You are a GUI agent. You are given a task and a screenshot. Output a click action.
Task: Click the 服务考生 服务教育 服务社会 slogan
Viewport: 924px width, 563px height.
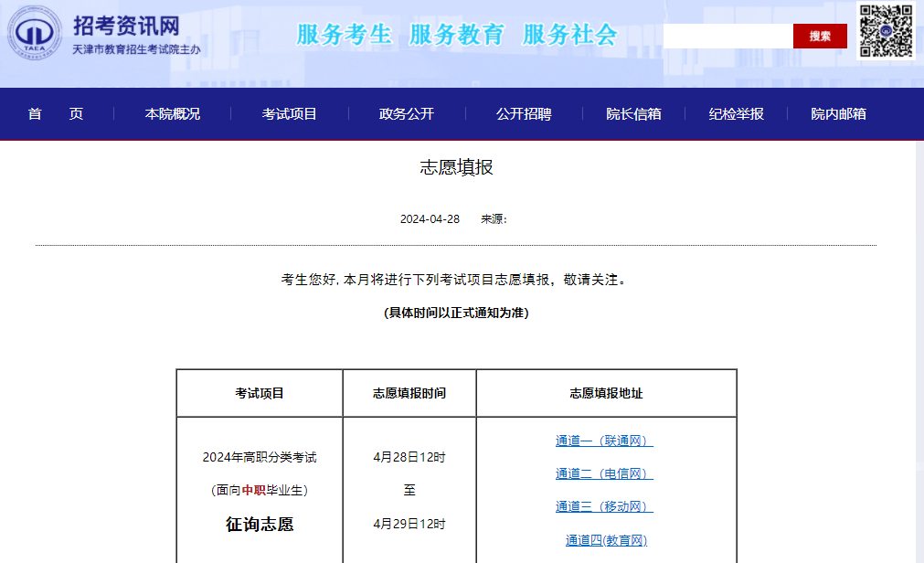tap(457, 35)
